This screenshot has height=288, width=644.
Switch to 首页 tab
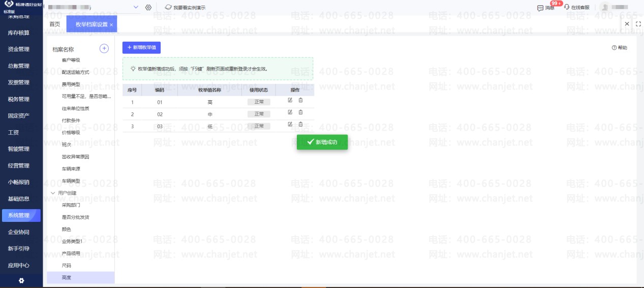(54, 24)
